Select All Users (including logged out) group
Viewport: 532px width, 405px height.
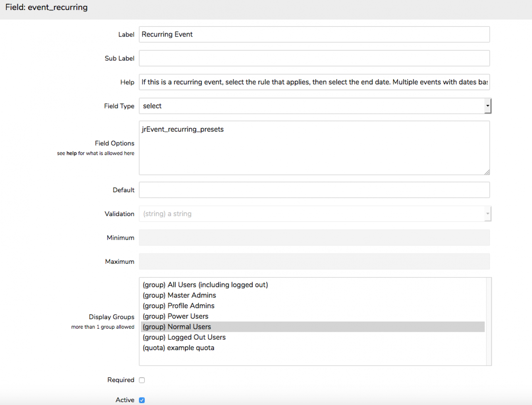[x=205, y=285]
